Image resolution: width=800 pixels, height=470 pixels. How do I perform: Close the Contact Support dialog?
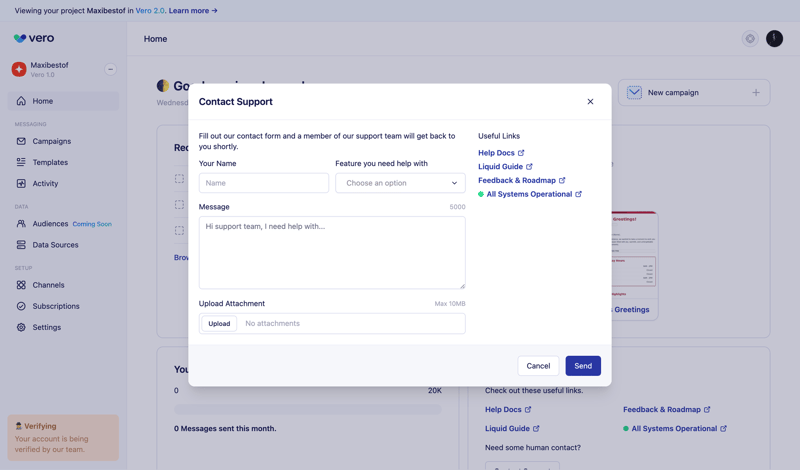point(590,102)
